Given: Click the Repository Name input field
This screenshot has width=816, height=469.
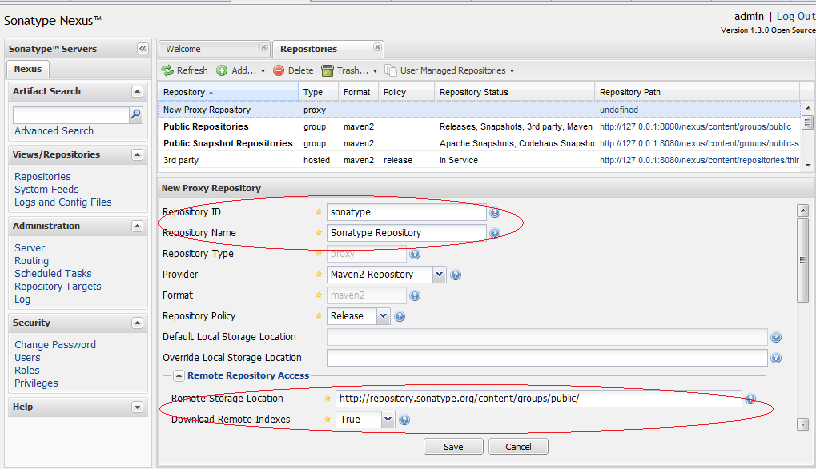Looking at the screenshot, I should coord(407,233).
